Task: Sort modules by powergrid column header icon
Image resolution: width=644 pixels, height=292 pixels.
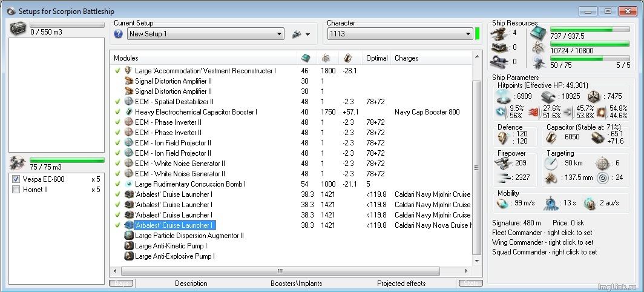Action: 326,58
